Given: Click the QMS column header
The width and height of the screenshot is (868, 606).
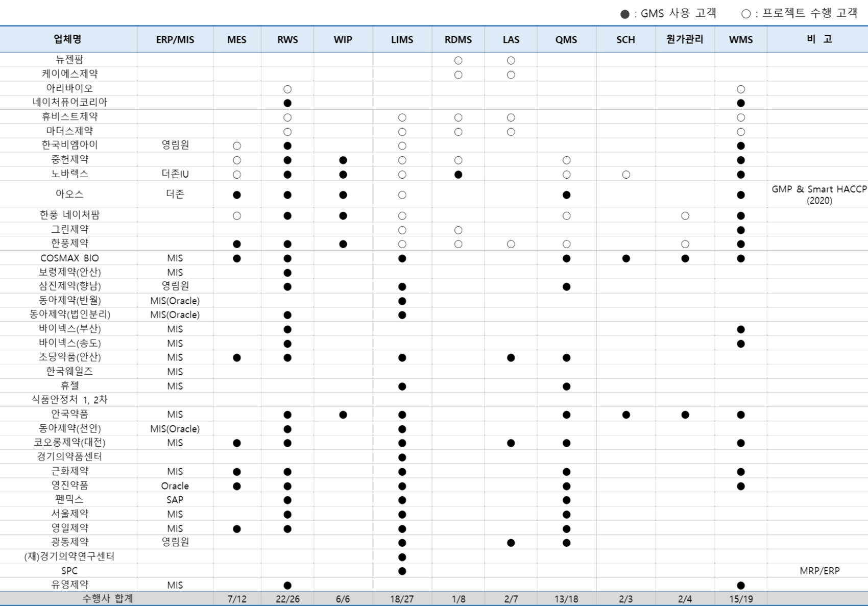Looking at the screenshot, I should point(566,40).
